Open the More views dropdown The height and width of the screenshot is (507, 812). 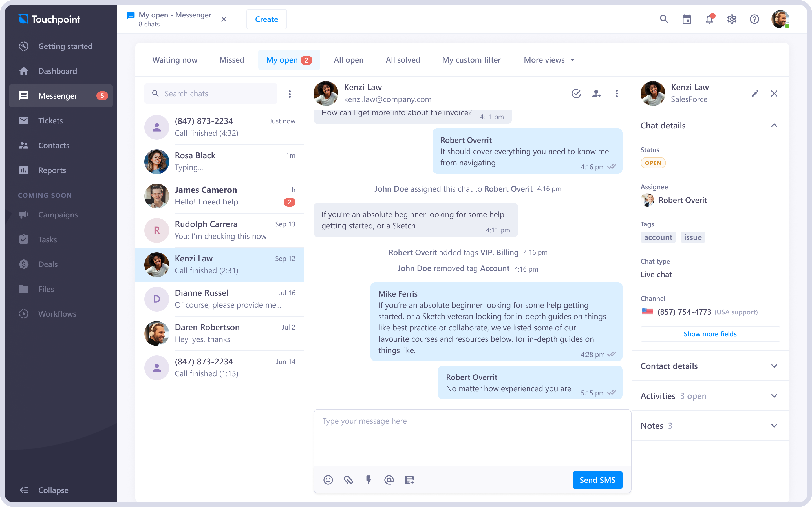click(549, 60)
